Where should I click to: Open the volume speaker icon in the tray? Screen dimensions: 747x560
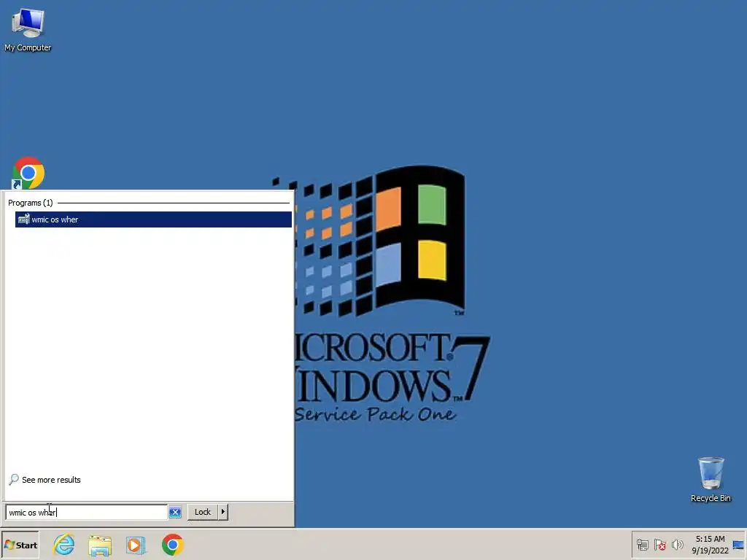(x=677, y=545)
